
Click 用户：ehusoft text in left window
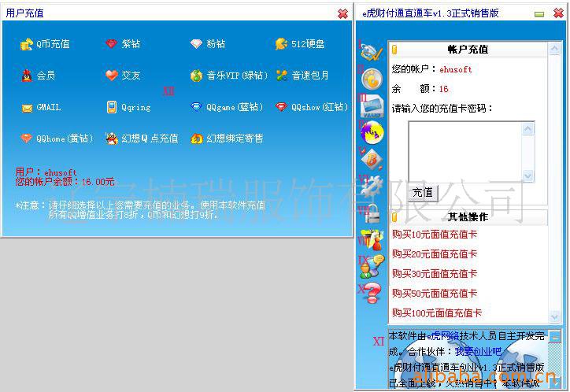coord(46,172)
